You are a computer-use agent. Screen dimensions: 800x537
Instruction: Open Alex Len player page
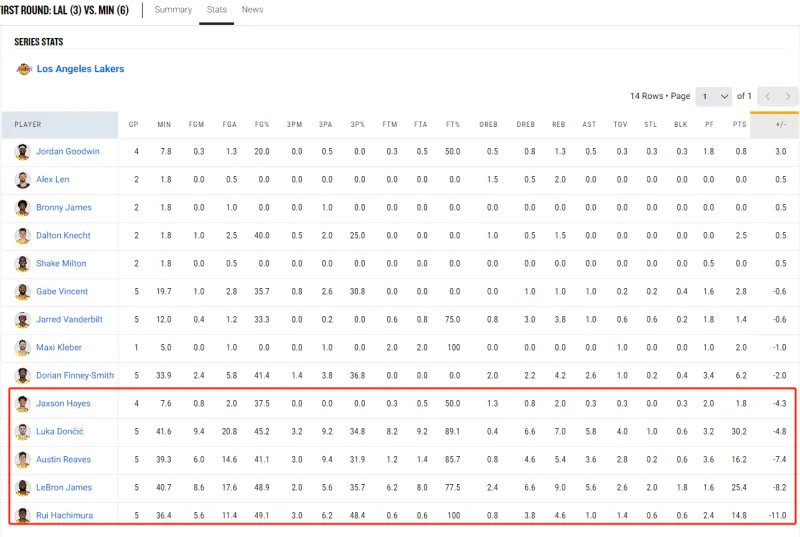53,180
